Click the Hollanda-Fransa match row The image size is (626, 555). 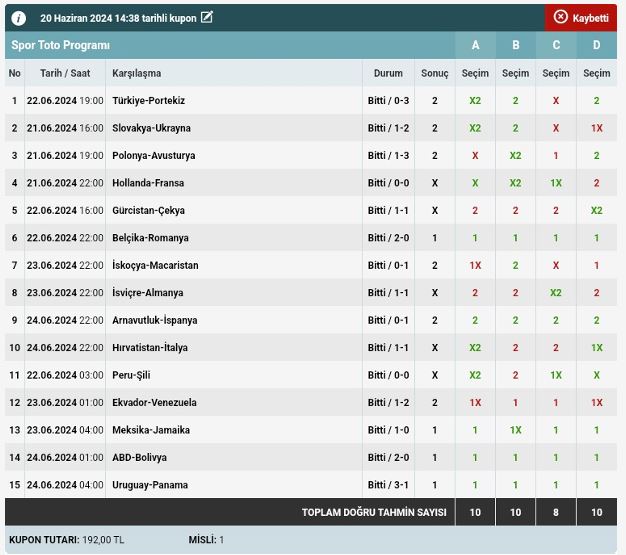(x=148, y=183)
